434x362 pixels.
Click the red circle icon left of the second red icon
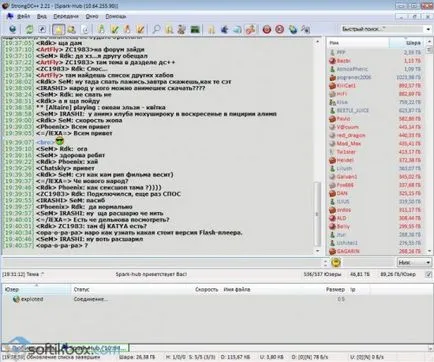click(267, 29)
